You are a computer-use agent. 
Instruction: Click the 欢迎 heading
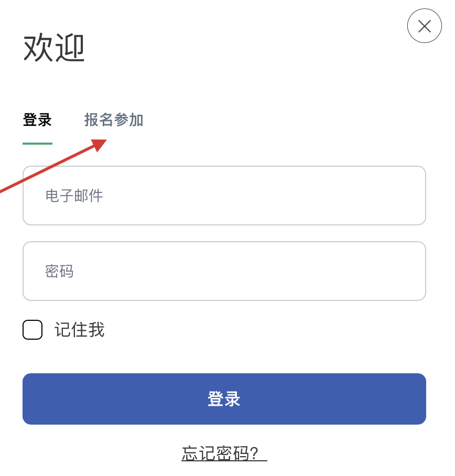[54, 49]
